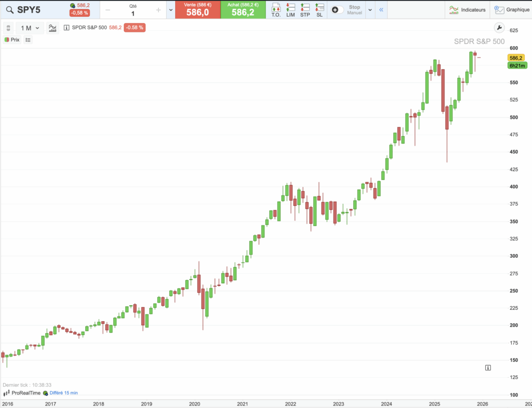Select the T.O. order type icon
The image size is (532, 408).
(276, 9)
